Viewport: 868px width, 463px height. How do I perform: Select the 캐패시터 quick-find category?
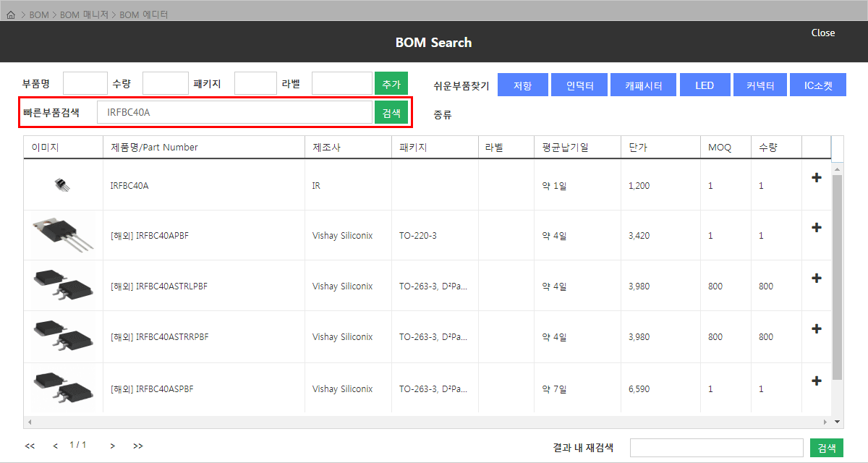(643, 85)
